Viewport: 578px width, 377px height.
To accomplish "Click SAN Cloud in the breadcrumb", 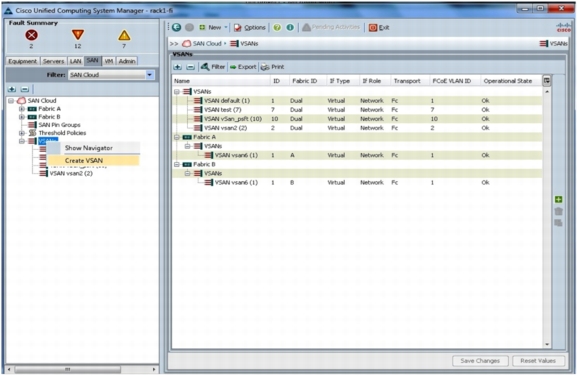I will click(207, 43).
